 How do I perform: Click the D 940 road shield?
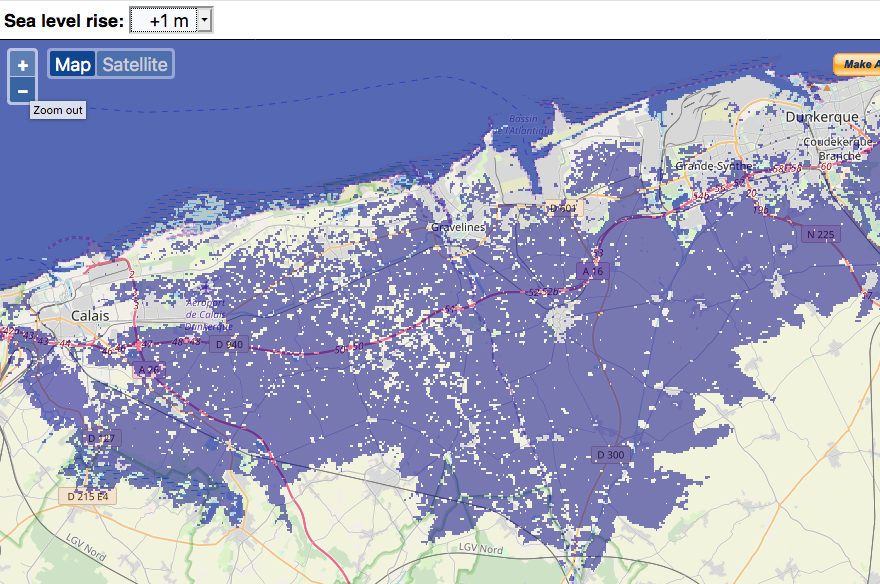[x=227, y=345]
